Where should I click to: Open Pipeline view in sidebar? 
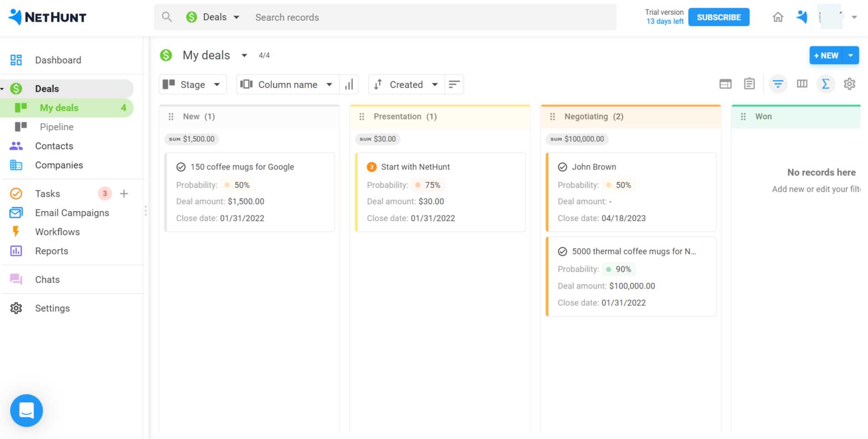tap(56, 127)
